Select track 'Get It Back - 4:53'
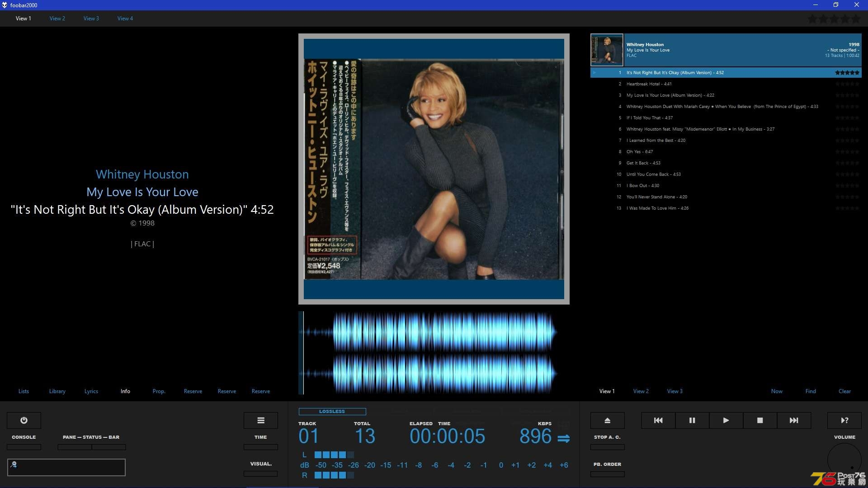 coord(726,163)
